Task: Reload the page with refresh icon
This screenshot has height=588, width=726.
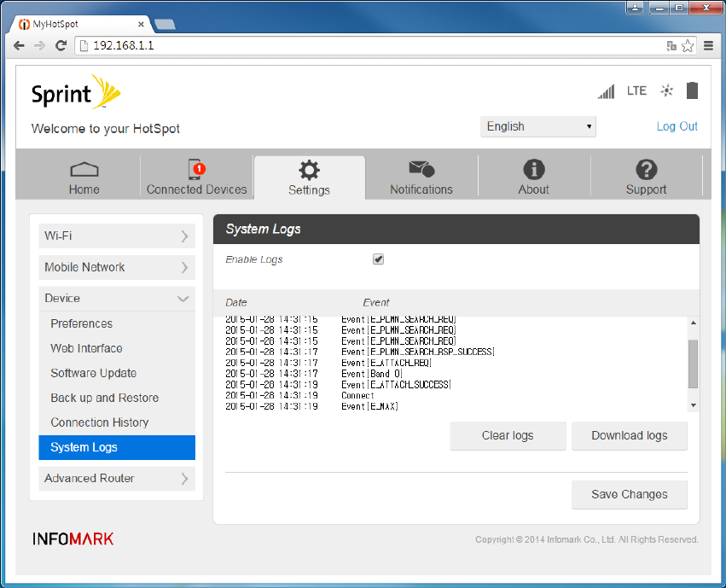Action: pyautogui.click(x=61, y=45)
